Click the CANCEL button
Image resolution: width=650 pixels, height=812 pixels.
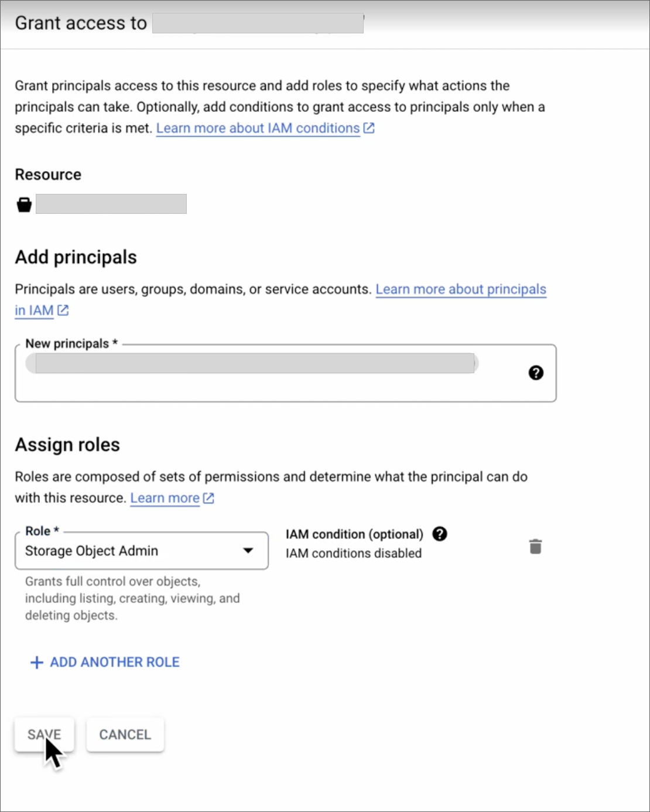point(125,734)
